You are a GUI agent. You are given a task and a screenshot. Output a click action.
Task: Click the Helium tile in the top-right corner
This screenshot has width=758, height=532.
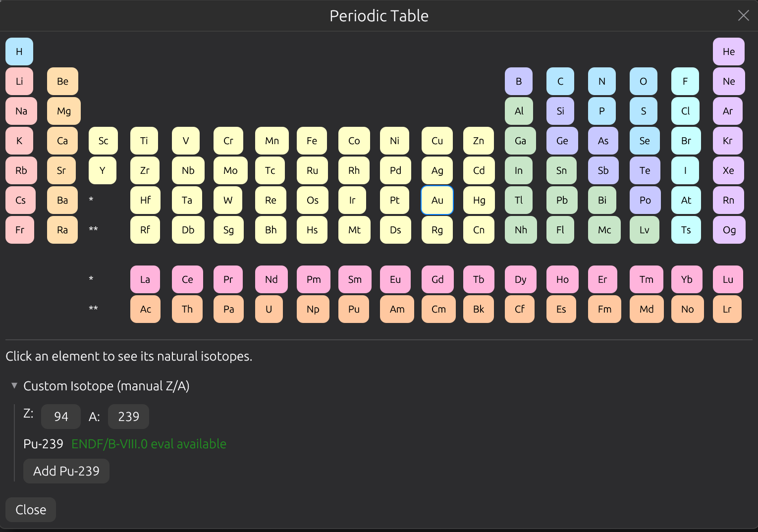tap(728, 51)
